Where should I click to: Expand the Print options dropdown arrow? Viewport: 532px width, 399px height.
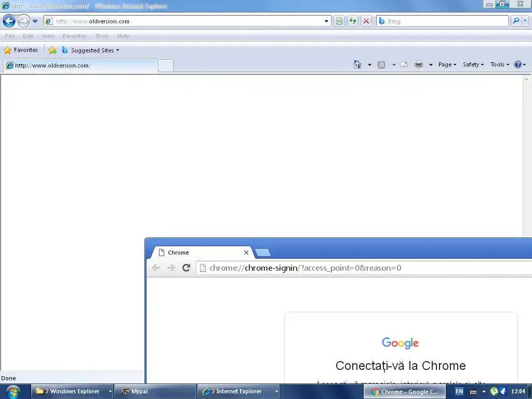[x=431, y=65]
